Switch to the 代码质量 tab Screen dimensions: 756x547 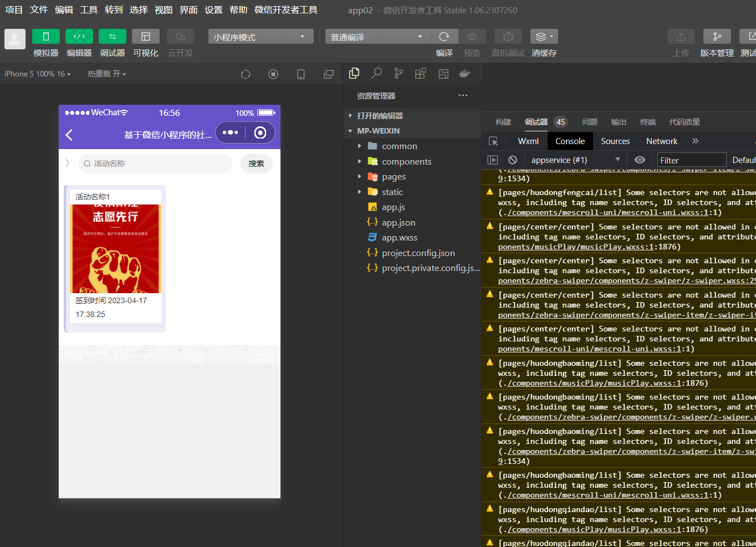click(685, 122)
